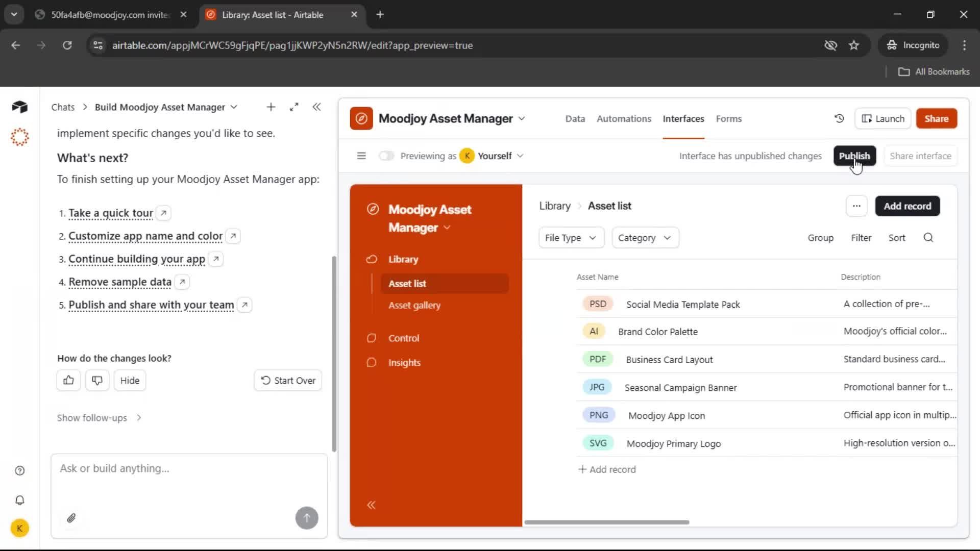The height and width of the screenshot is (551, 980).
Task: Click the Publish button
Action: [854, 156]
